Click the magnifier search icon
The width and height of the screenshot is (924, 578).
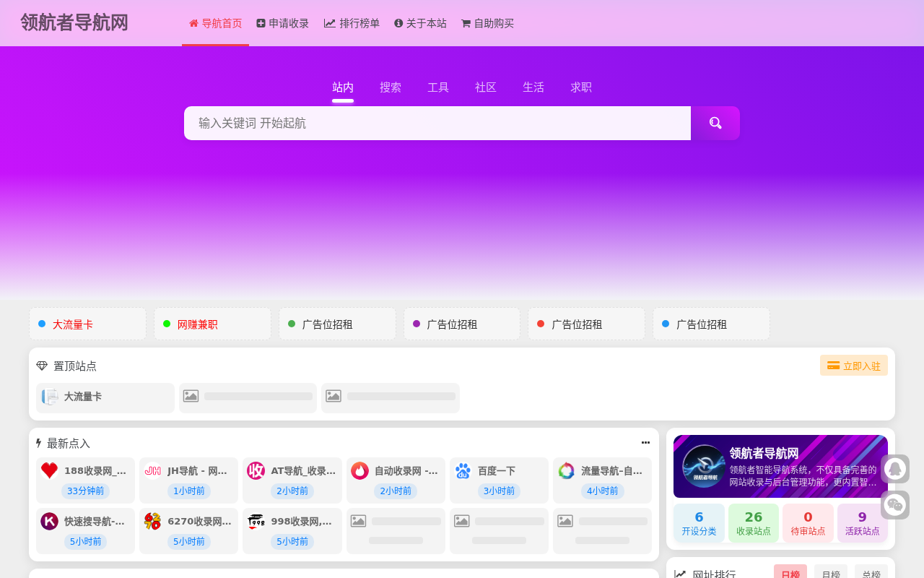[x=715, y=123]
